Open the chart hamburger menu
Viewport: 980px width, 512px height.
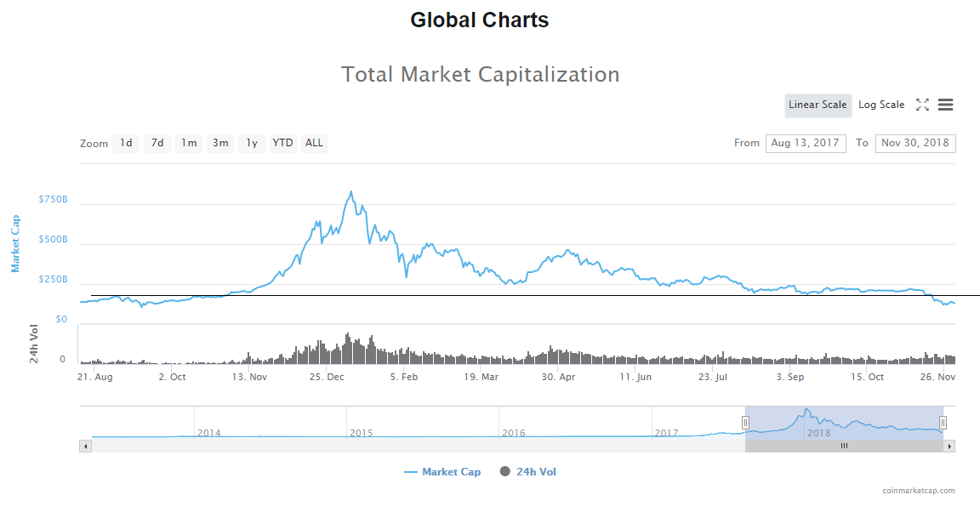[x=945, y=105]
